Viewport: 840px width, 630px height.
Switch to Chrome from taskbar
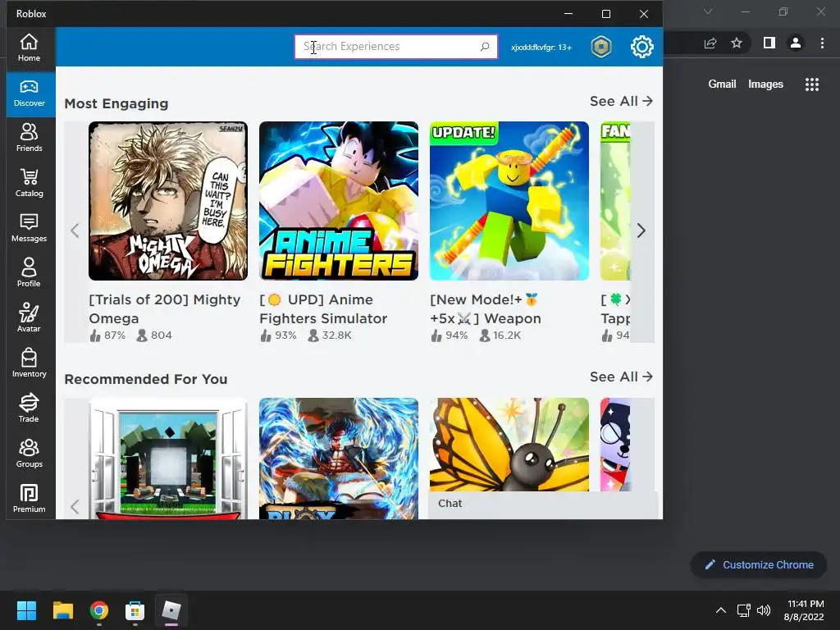click(99, 610)
